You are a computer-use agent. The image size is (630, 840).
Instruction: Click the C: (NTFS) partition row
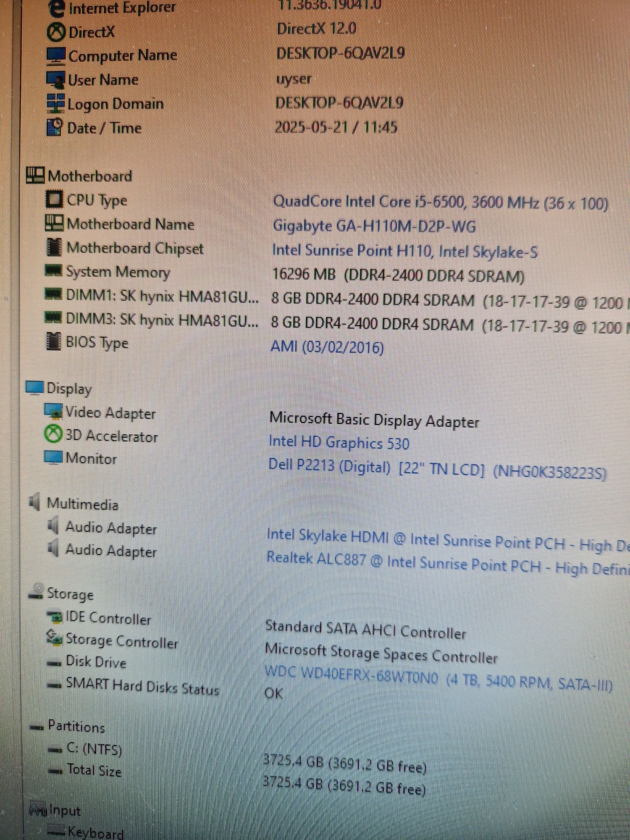tap(94, 749)
